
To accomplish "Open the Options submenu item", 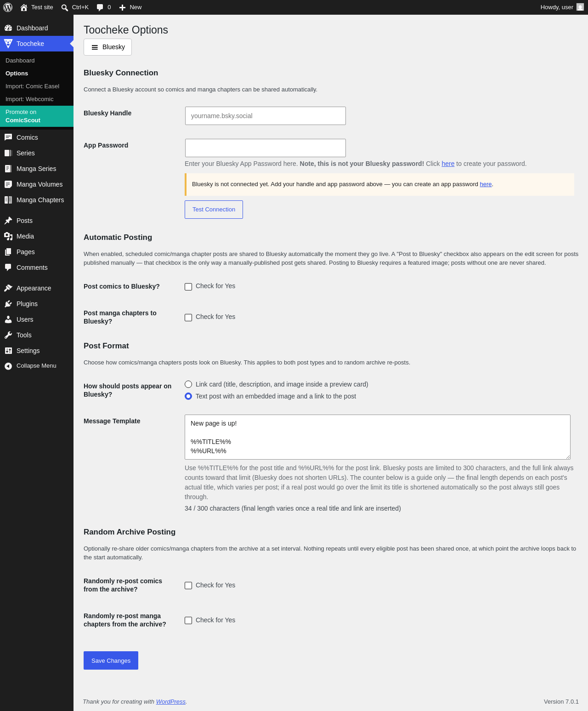I will [37, 74].
